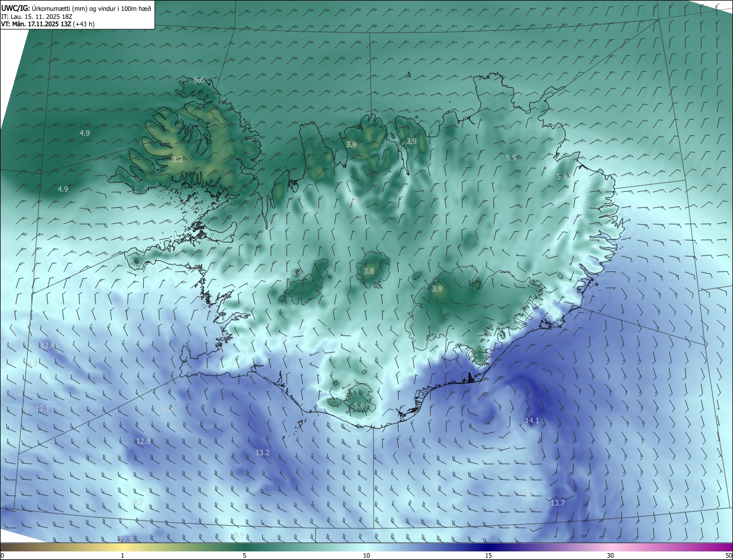Click the 1 tick on the color scale
Image resolution: width=733 pixels, height=560 pixels.
(x=123, y=555)
